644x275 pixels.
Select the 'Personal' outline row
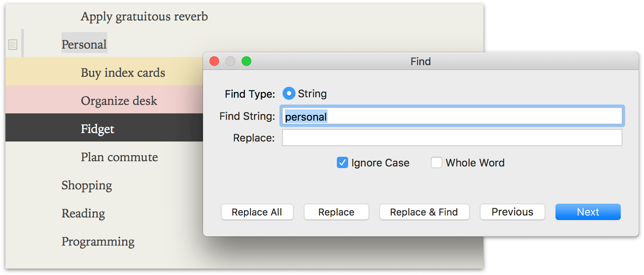tap(84, 44)
